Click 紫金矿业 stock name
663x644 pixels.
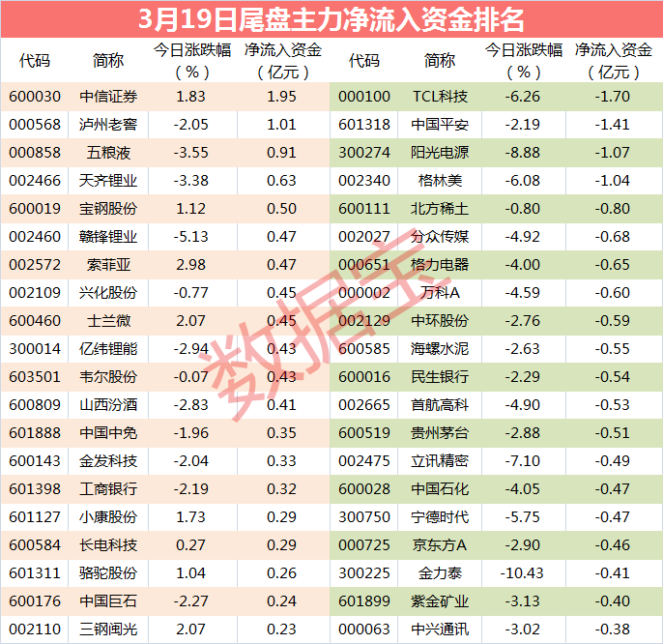440,601
